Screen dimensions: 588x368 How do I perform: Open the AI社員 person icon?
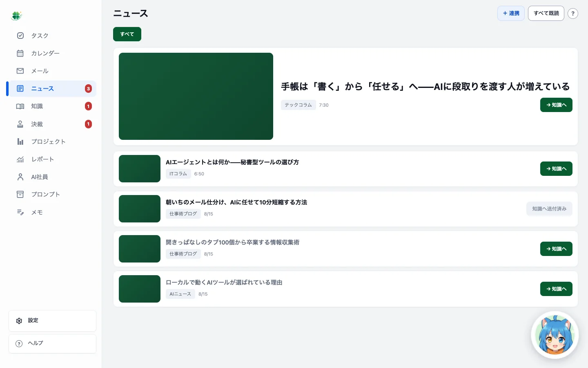20,177
